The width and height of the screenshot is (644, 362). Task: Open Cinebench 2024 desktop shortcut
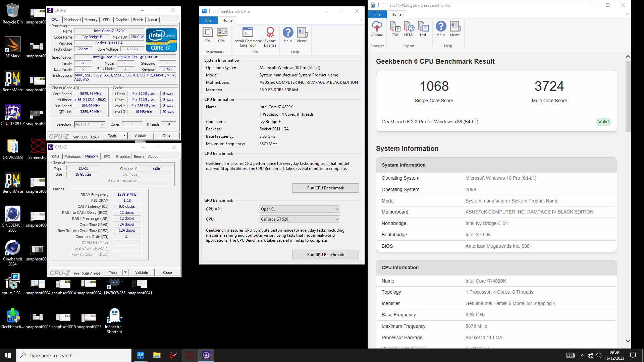13,253
